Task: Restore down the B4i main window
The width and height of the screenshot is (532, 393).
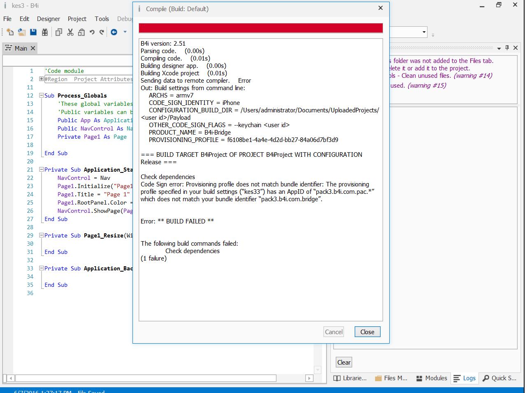Action: tap(499, 5)
